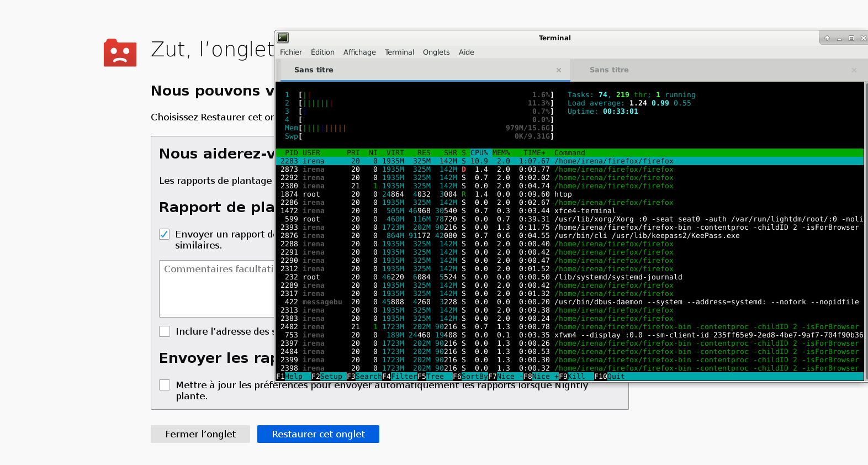Select the firefox process row PID 2873

tap(570, 170)
